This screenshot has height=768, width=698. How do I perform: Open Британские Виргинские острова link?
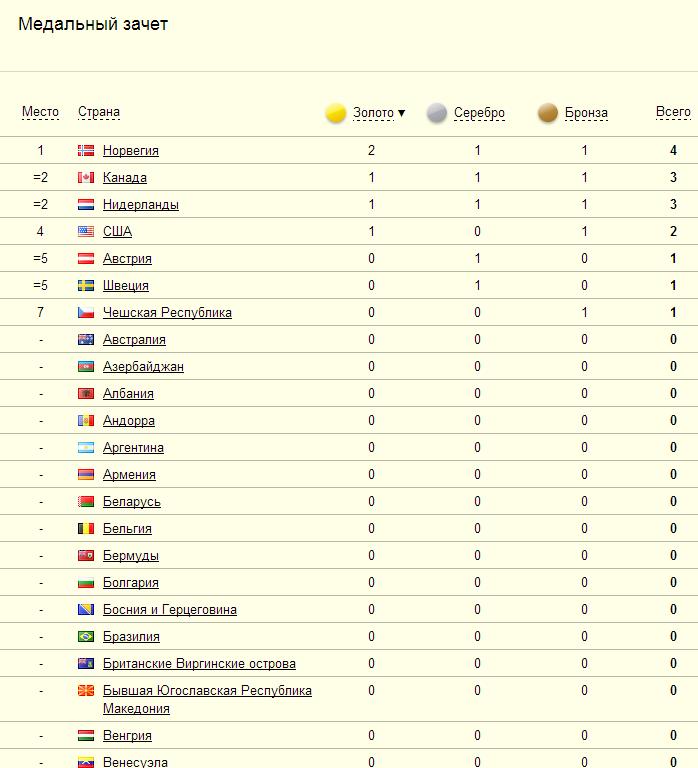click(x=199, y=664)
